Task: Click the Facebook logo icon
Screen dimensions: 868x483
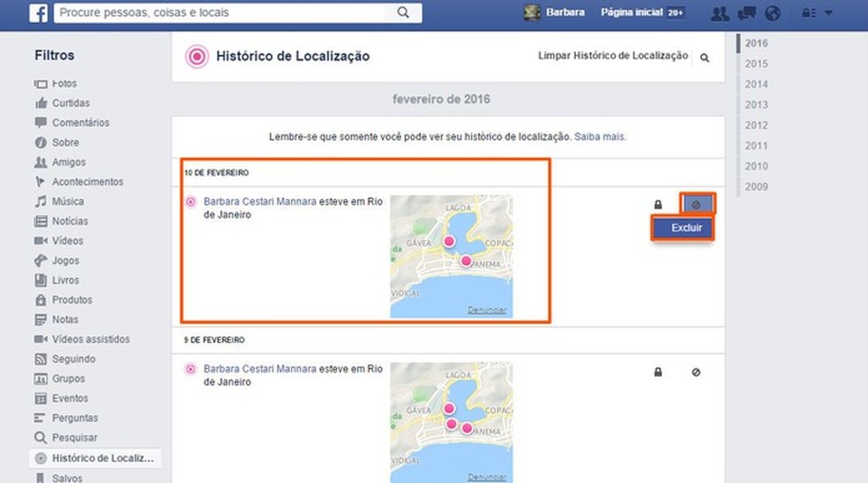Action: pyautogui.click(x=38, y=12)
